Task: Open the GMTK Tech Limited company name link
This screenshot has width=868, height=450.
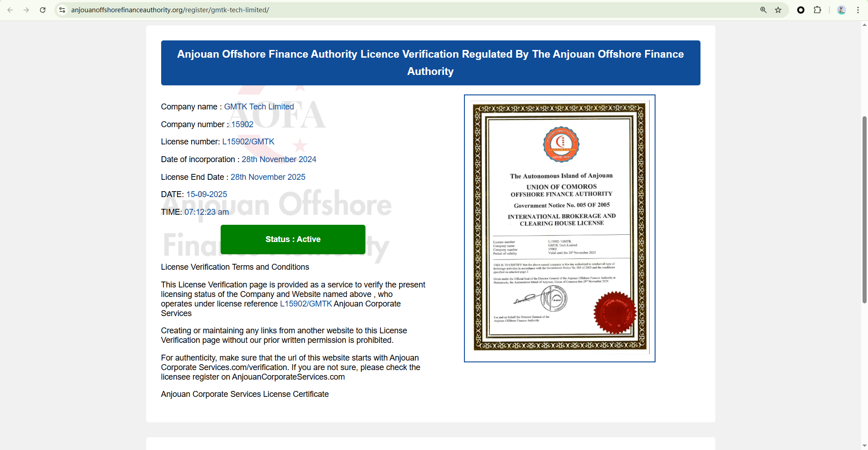Action: pyautogui.click(x=259, y=107)
